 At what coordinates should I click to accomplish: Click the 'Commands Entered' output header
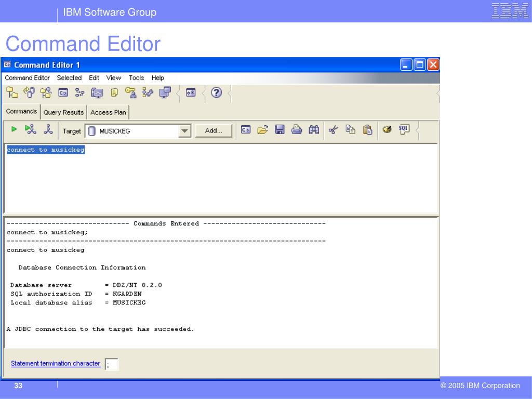click(x=166, y=223)
